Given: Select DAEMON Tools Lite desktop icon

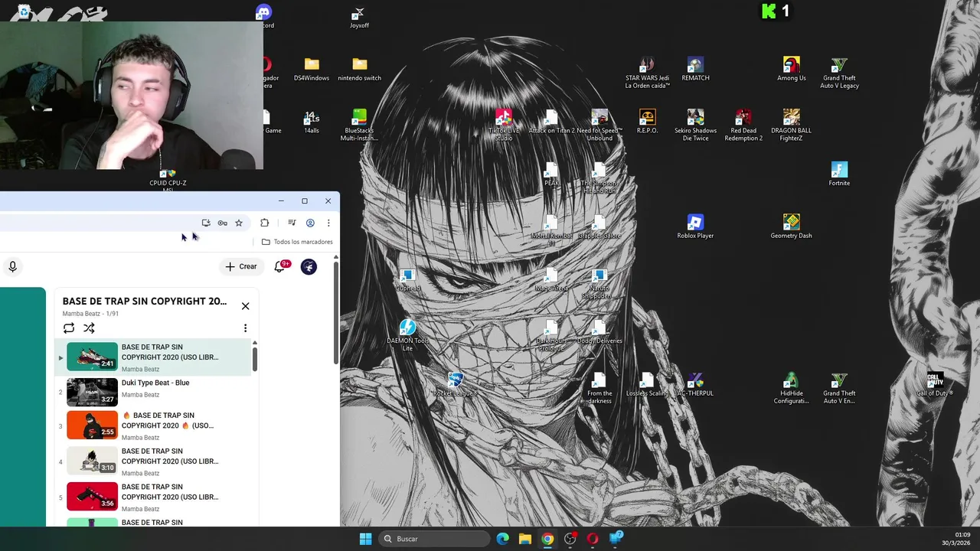Looking at the screenshot, I should pos(407,335).
